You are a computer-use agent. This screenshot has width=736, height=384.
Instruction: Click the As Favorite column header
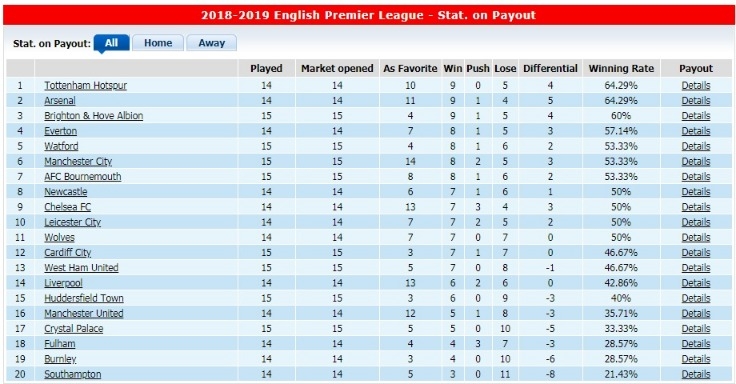pyautogui.click(x=410, y=69)
